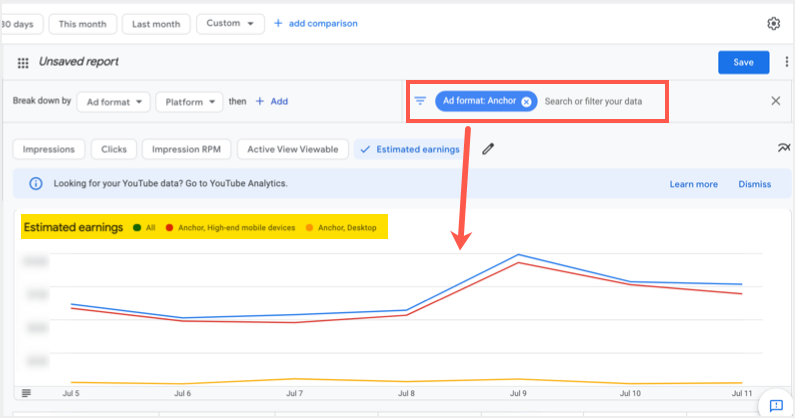Open the Ad format breakdown dropdown

click(114, 102)
